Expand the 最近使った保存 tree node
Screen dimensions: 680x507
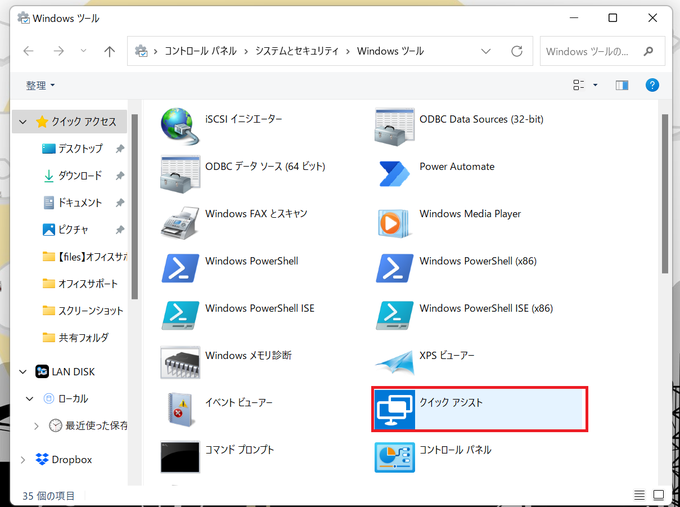(x=36, y=426)
